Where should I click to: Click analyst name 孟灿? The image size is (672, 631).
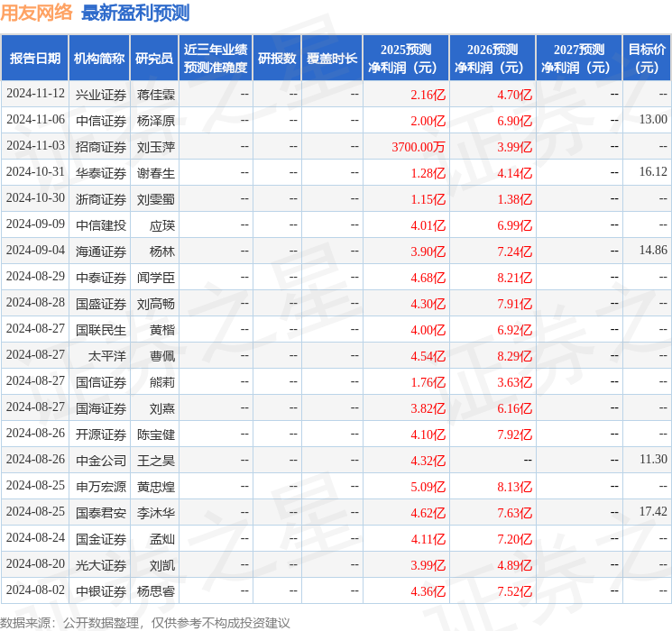pyautogui.click(x=162, y=539)
